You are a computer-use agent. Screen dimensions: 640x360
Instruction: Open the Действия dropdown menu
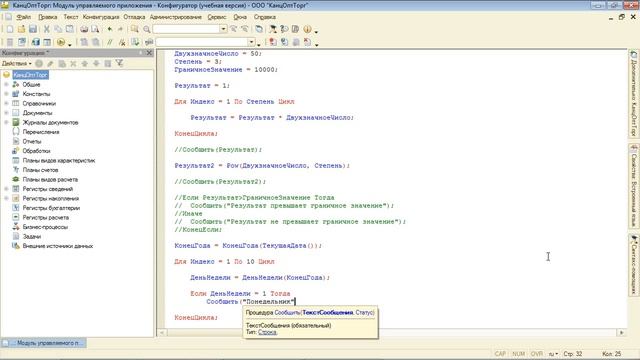tap(17, 63)
